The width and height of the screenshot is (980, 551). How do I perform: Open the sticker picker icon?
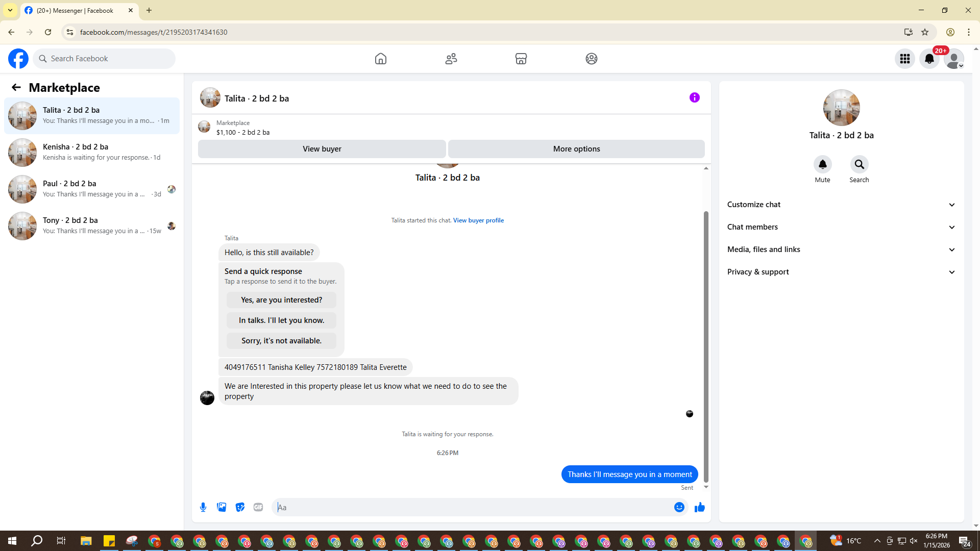[240, 507]
